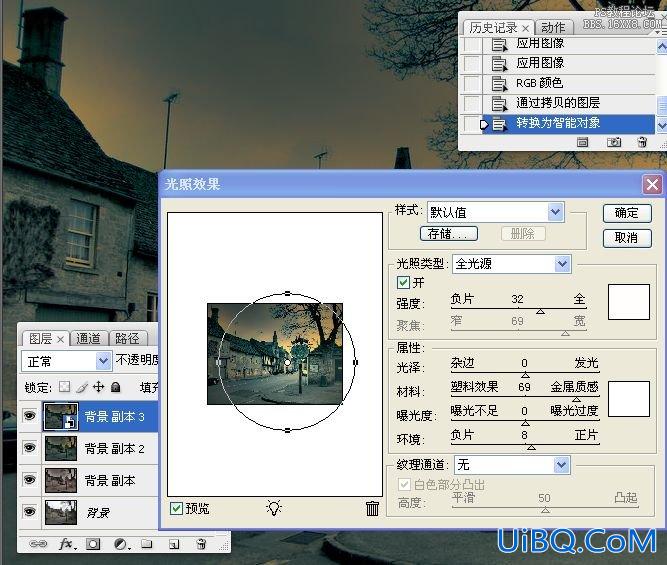Open the light color swatch beside 强度
This screenshot has width=667, height=565.
629,302
